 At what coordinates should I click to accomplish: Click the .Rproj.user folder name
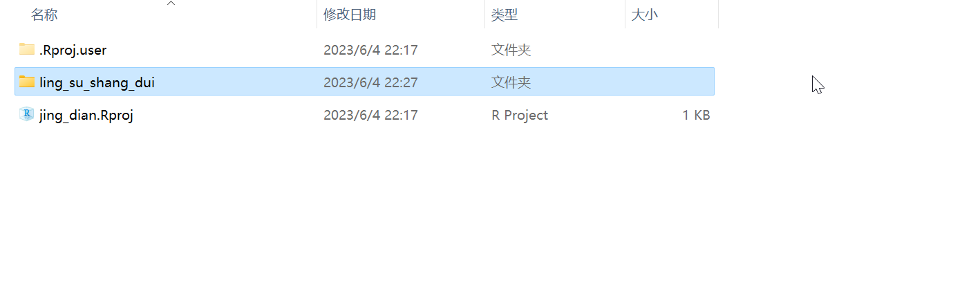pyautogui.click(x=73, y=50)
